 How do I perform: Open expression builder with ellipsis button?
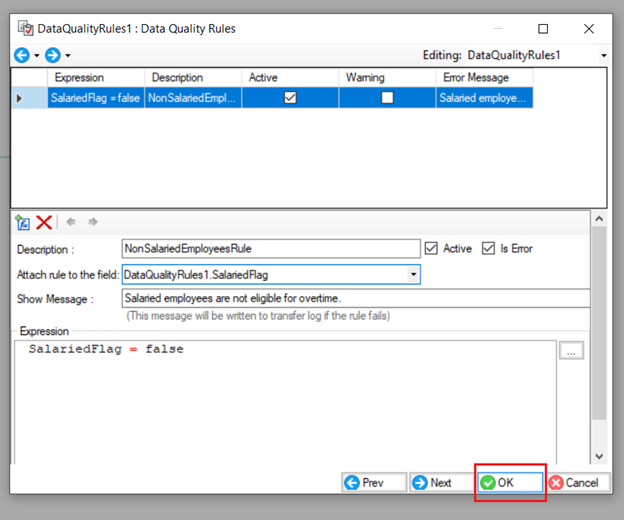tap(571, 351)
